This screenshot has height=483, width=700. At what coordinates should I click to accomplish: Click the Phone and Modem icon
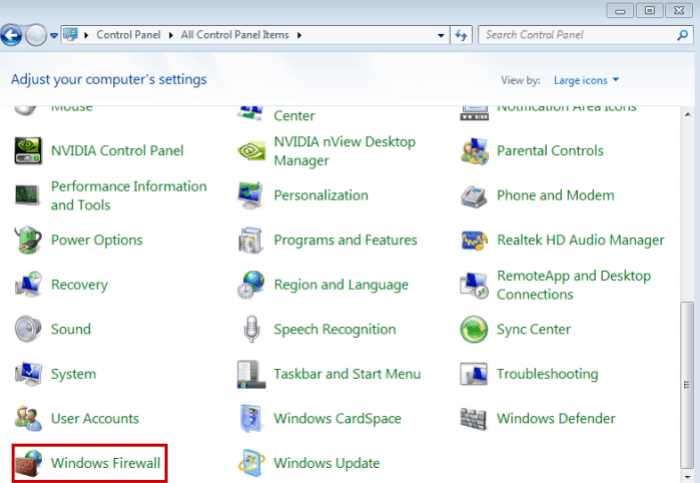click(x=474, y=196)
